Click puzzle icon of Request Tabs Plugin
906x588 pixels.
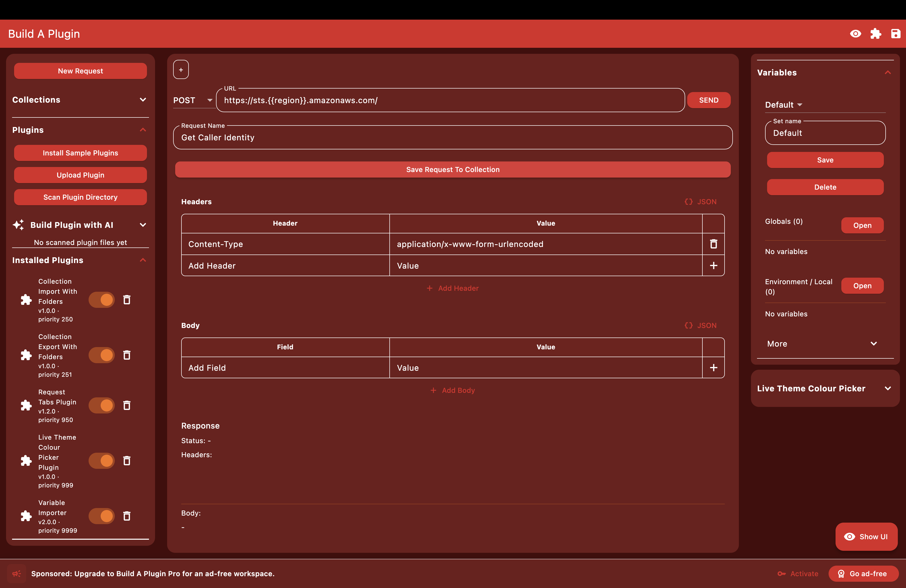26,405
